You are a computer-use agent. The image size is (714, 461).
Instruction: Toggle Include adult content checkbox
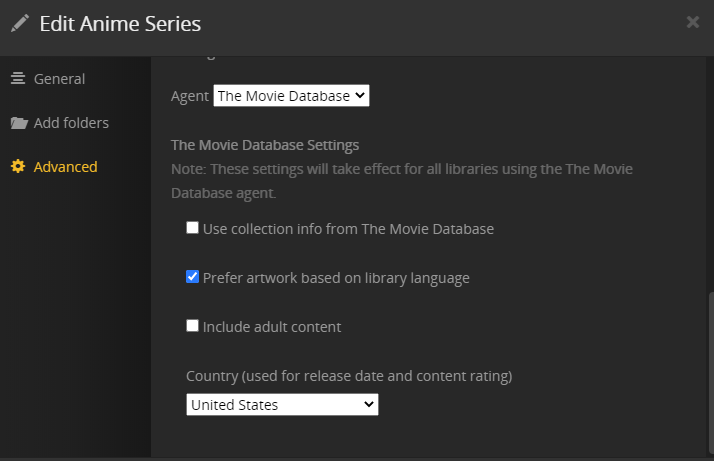[x=193, y=326]
